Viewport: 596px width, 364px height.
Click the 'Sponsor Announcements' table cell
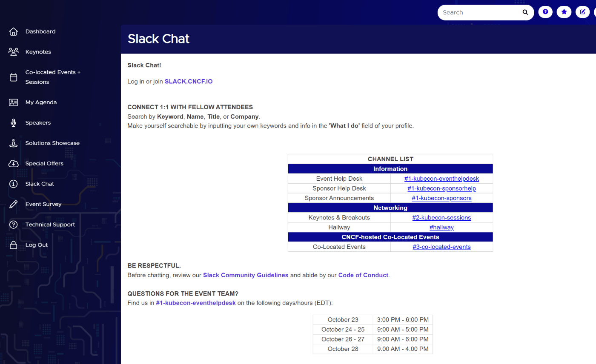click(x=339, y=198)
